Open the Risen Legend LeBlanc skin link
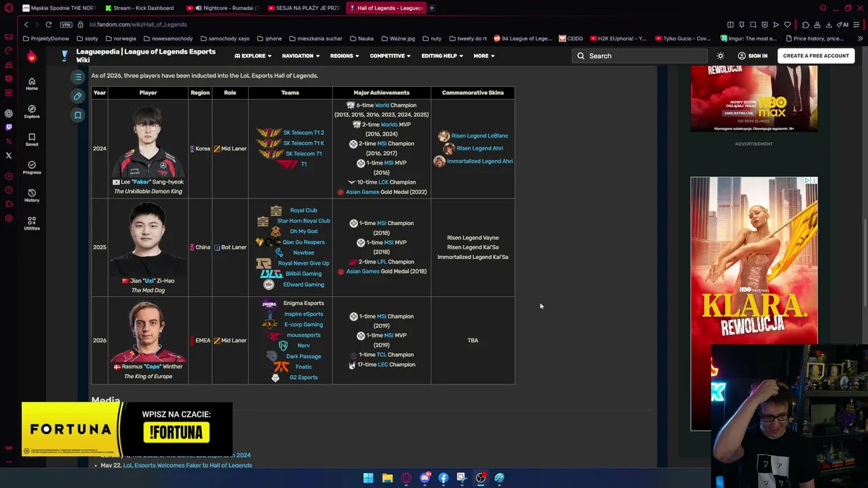This screenshot has width=868, height=488. (479, 136)
